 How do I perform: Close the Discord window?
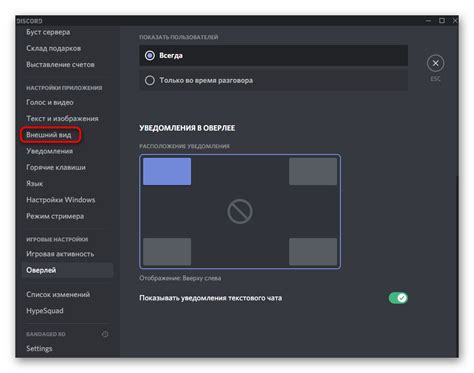455,21
